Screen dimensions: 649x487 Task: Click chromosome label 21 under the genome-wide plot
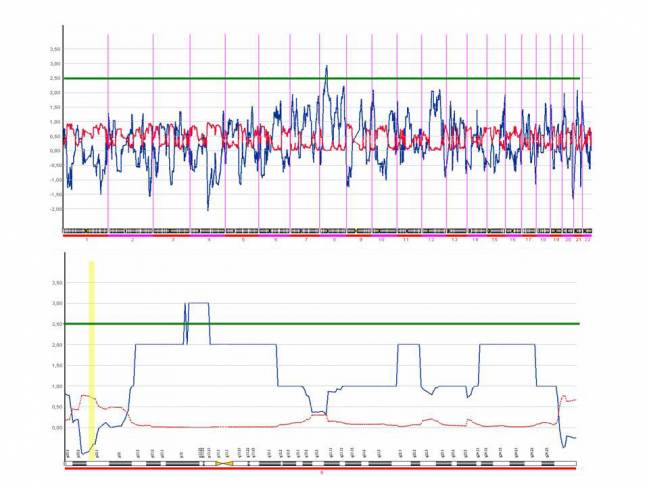click(x=579, y=240)
